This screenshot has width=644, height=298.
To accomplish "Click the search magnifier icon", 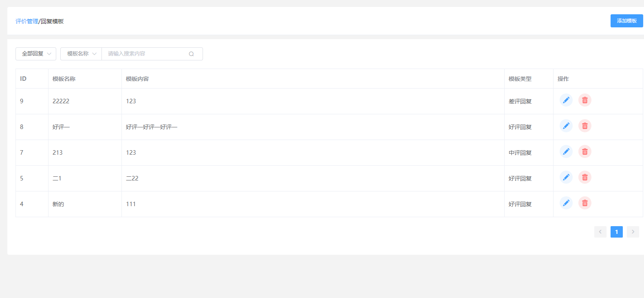I will tap(191, 54).
